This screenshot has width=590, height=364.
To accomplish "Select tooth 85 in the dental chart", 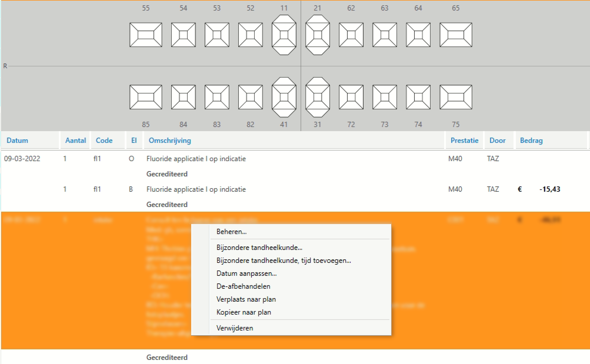I will 146,97.
